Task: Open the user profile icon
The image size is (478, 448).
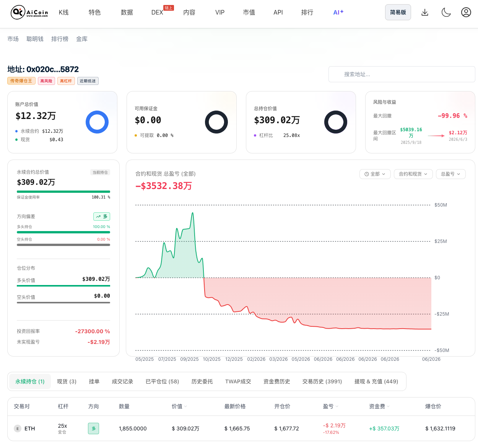Action: pos(466,12)
